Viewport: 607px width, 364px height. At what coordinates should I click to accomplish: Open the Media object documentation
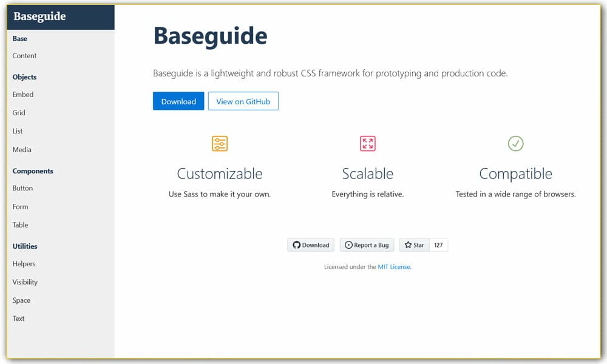click(x=22, y=149)
